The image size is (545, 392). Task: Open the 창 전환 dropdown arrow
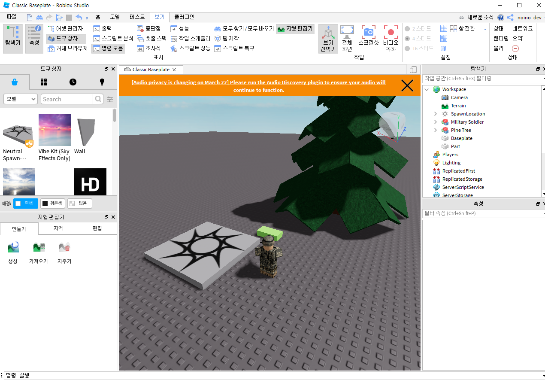pos(485,29)
